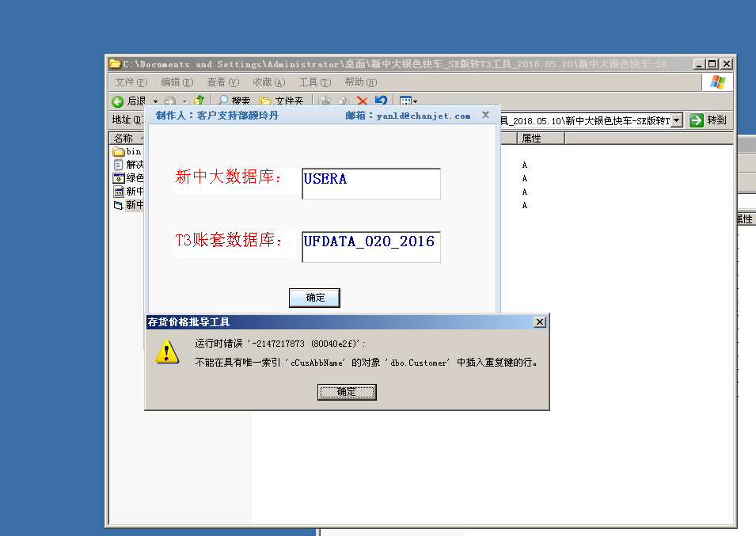Select the highlighted last-row 新中 file icon
This screenshot has height=536, width=756.
118,205
